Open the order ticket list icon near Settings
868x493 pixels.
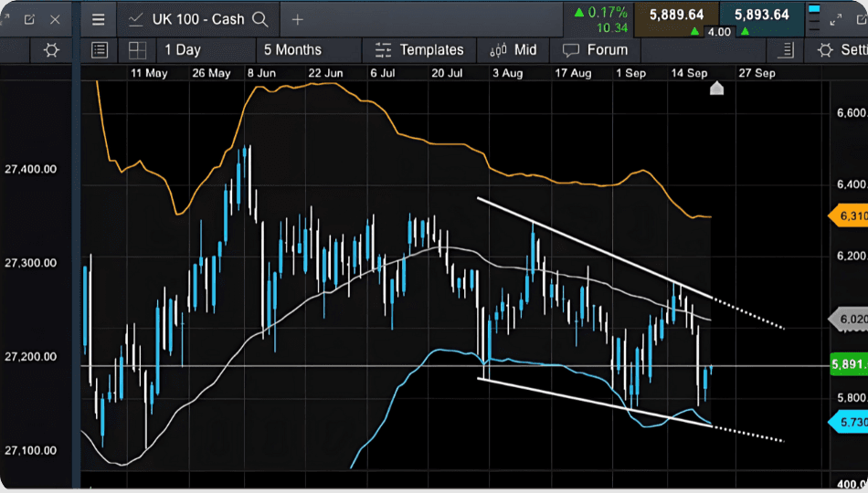784,50
